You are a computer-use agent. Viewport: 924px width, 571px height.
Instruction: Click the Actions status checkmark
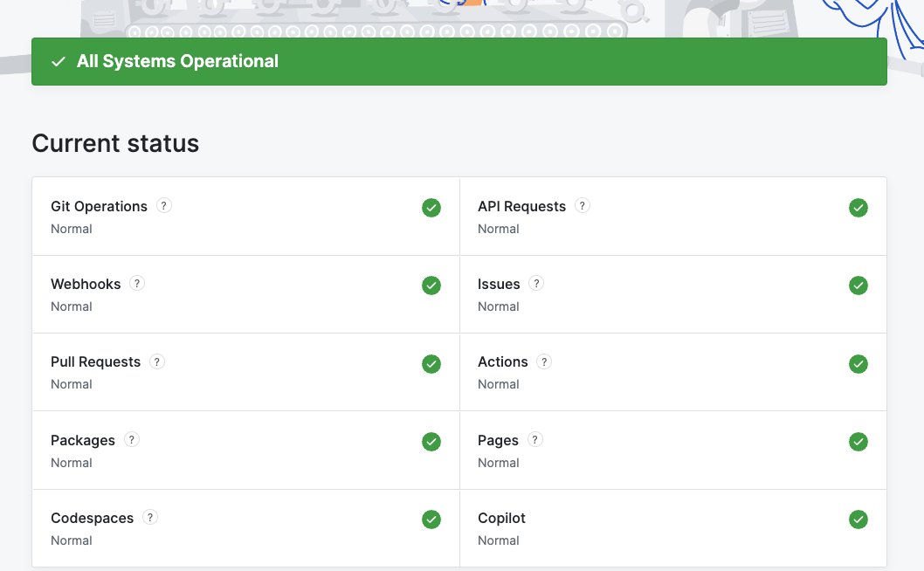[x=858, y=363]
